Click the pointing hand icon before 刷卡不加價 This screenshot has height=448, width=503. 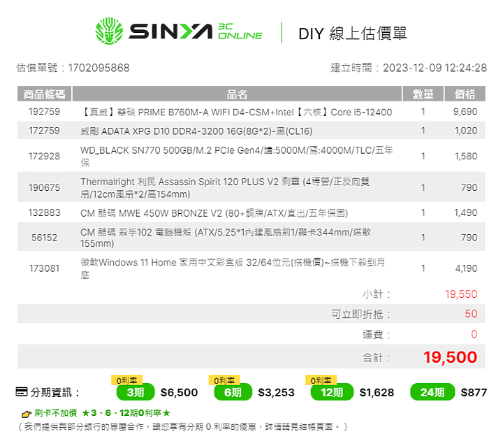[x=27, y=414]
